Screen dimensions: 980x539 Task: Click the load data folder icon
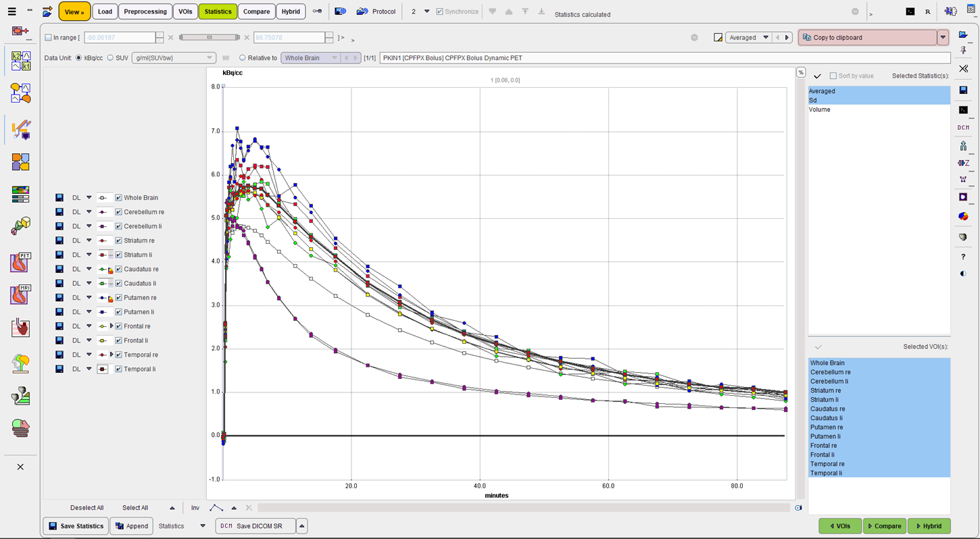click(x=47, y=11)
